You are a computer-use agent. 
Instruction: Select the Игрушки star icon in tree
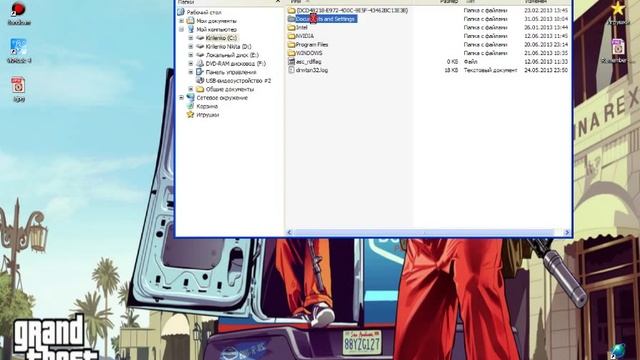point(191,115)
